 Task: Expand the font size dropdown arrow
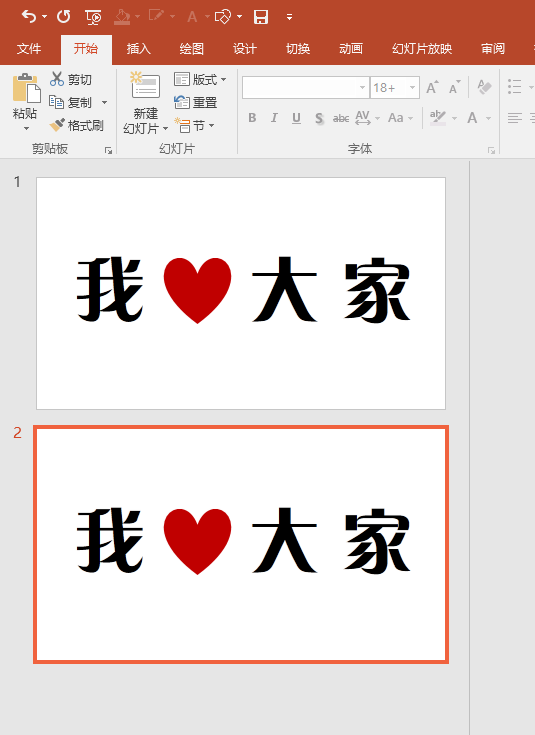click(x=412, y=88)
